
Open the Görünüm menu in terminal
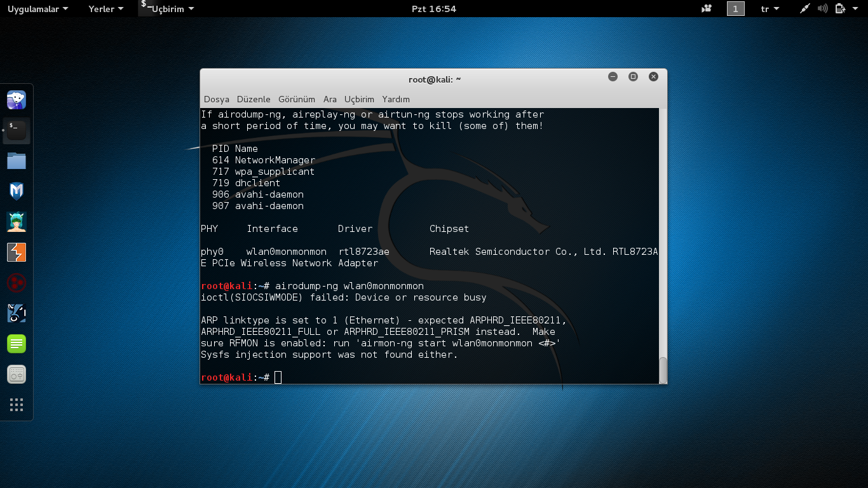[297, 99]
